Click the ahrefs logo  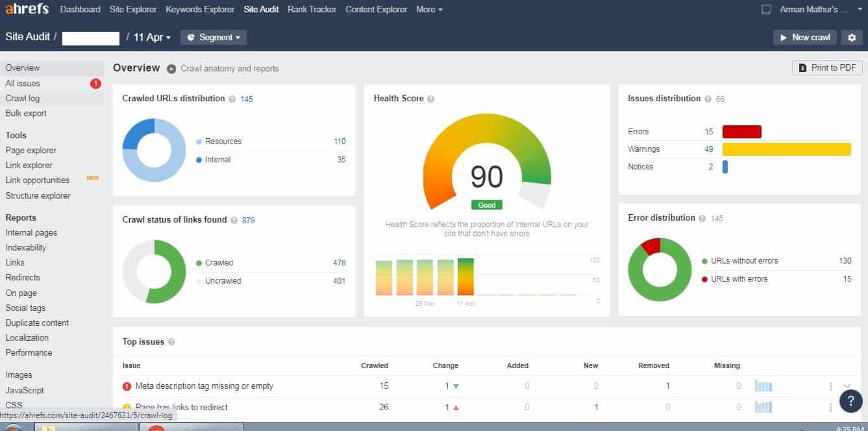pos(28,10)
